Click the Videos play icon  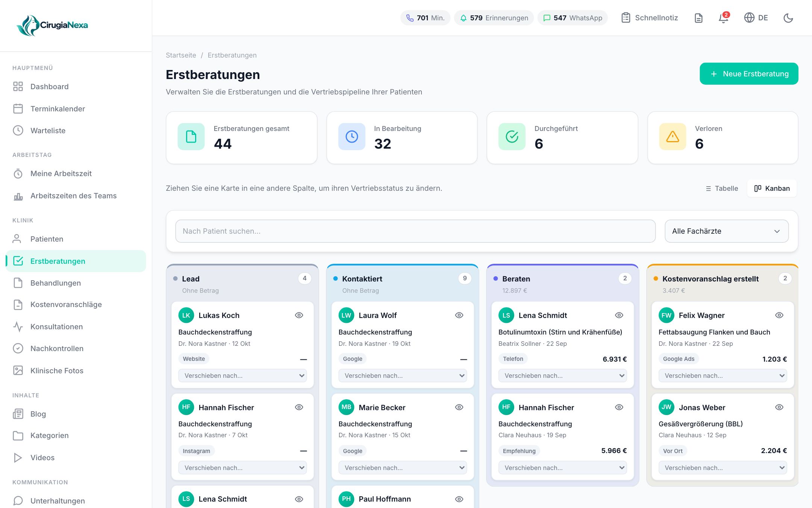click(18, 458)
